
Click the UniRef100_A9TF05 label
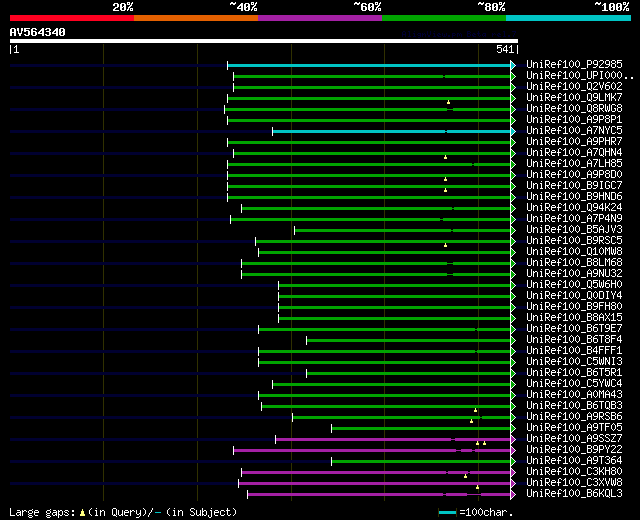(574, 428)
